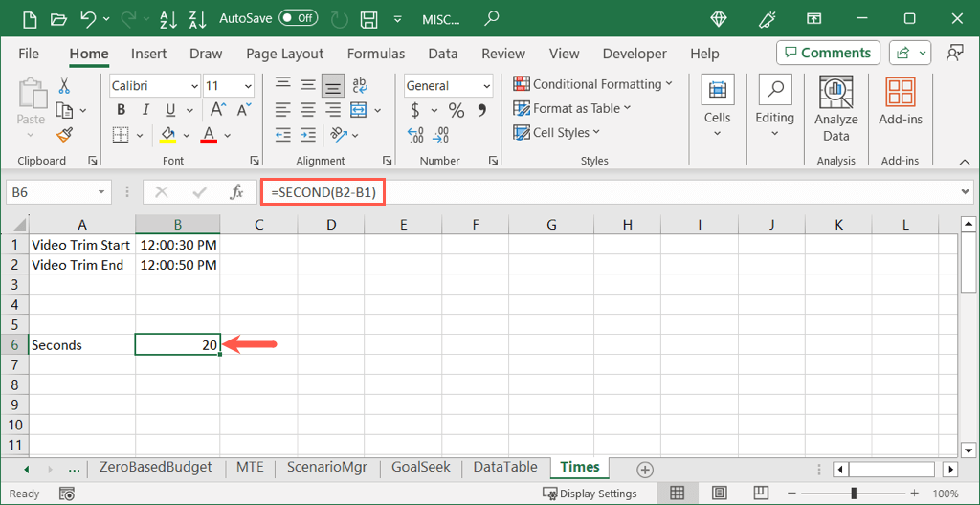
Task: Open Cell Styles menu
Action: 556,133
